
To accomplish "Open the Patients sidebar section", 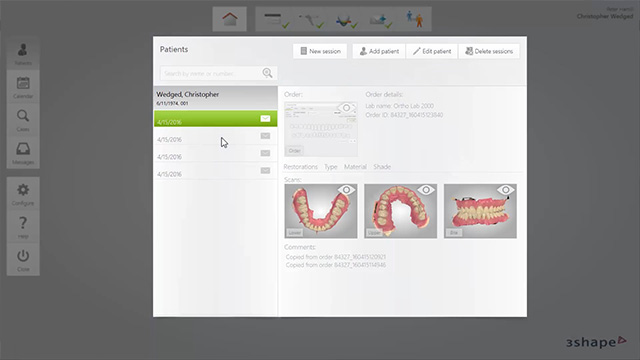I will point(23,54).
